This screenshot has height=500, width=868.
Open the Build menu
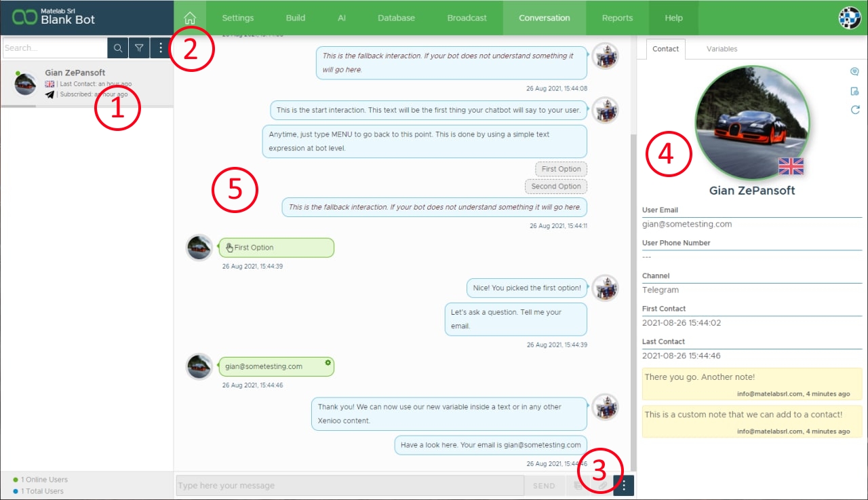point(296,18)
